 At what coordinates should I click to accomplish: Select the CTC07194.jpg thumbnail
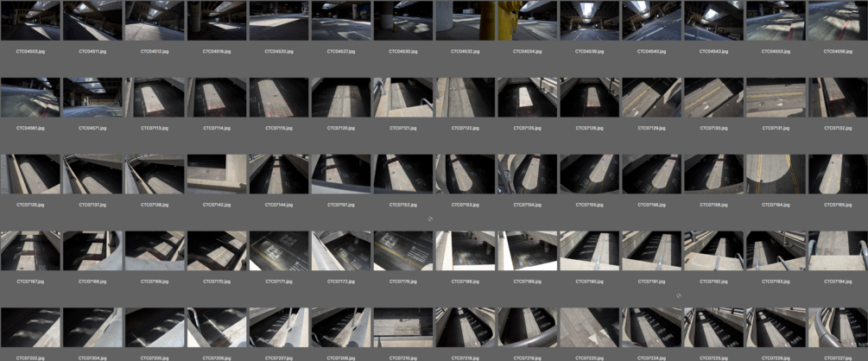[838, 250]
